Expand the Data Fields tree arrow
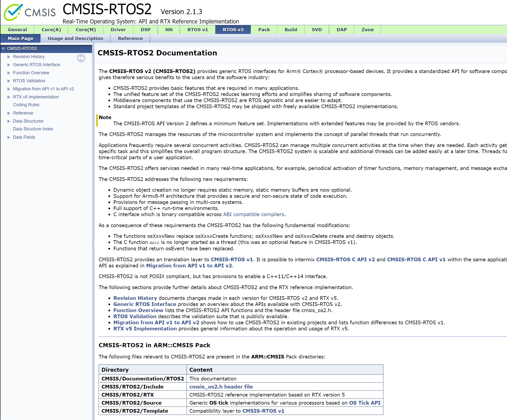The width and height of the screenshot is (507, 420). coord(9,137)
